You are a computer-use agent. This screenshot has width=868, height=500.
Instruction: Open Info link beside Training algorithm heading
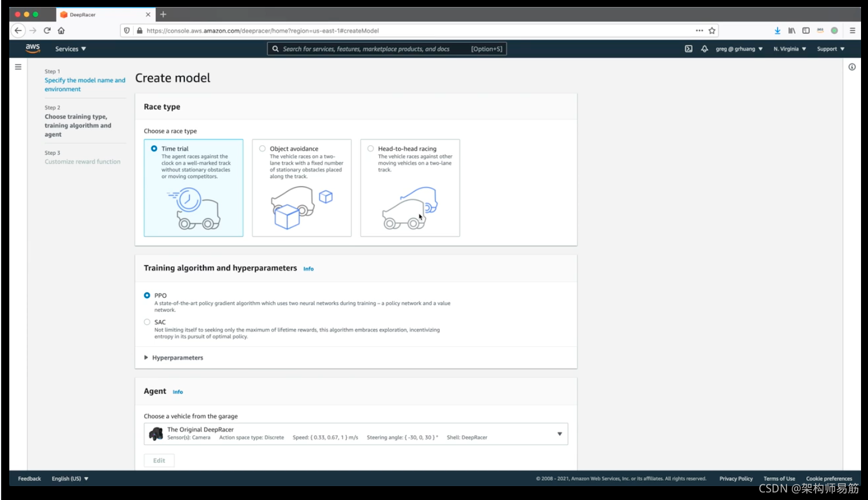click(x=308, y=269)
